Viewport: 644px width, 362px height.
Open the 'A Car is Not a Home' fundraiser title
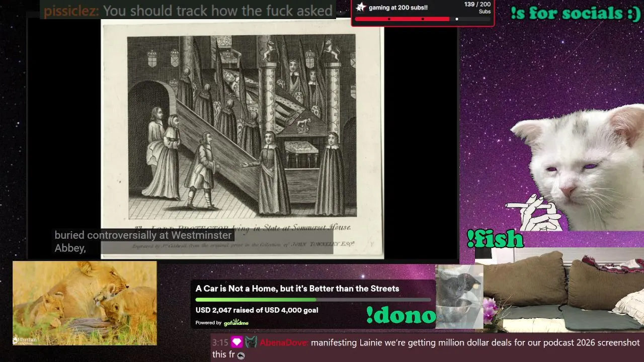coord(297,289)
